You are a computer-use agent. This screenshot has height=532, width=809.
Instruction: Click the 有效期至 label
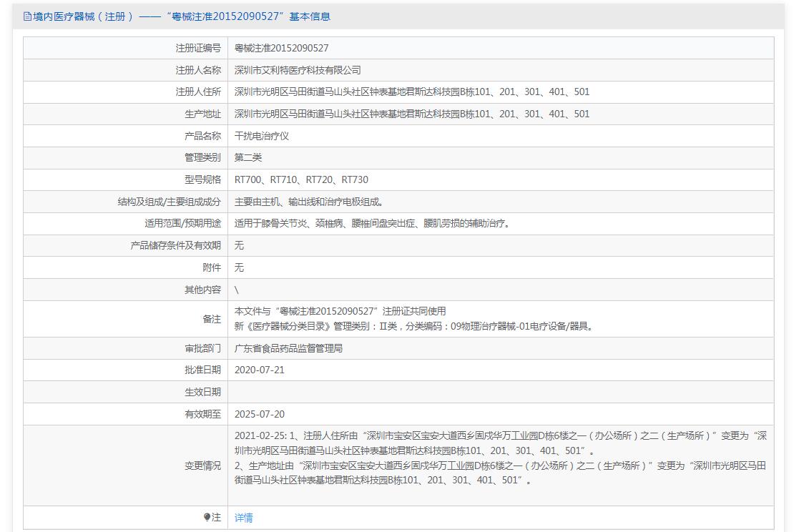(202, 414)
